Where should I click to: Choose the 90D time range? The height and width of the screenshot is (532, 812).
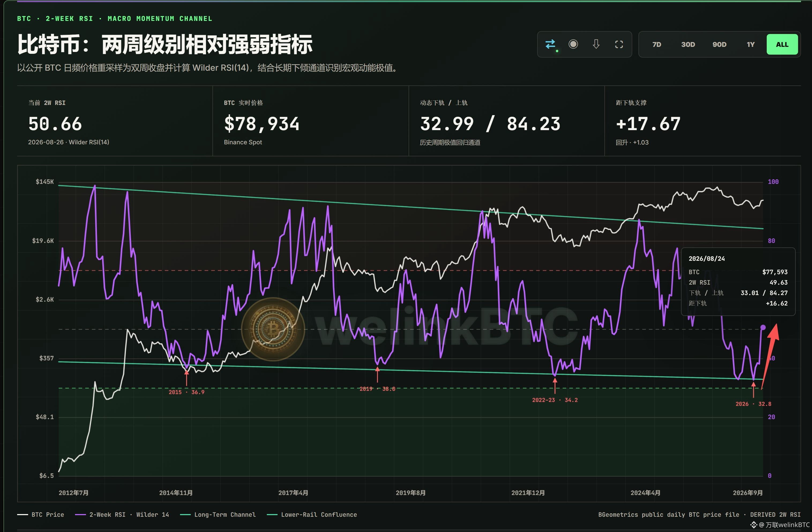(x=719, y=44)
